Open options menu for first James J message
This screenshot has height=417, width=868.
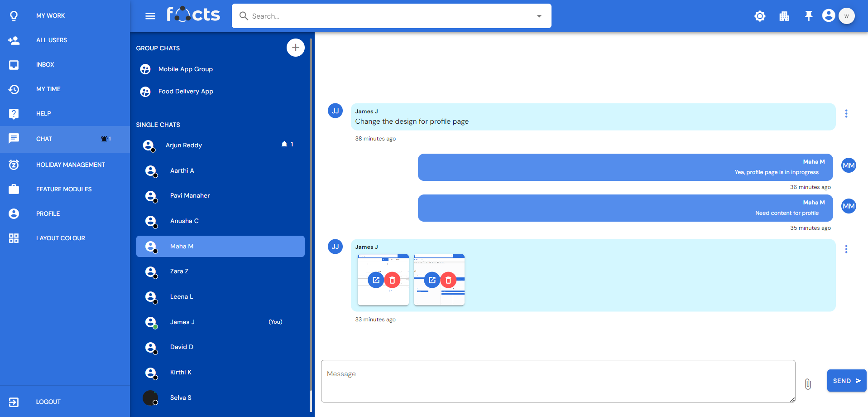846,114
